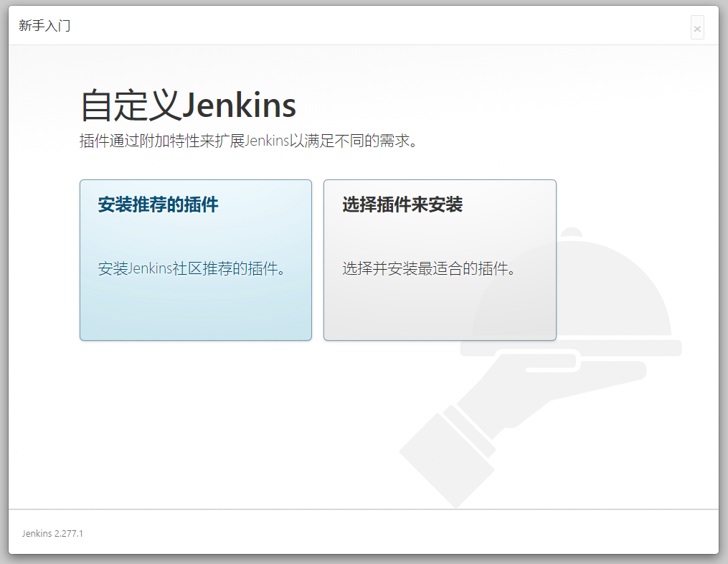
Task: Select the right plugin selection card
Action: [x=439, y=260]
